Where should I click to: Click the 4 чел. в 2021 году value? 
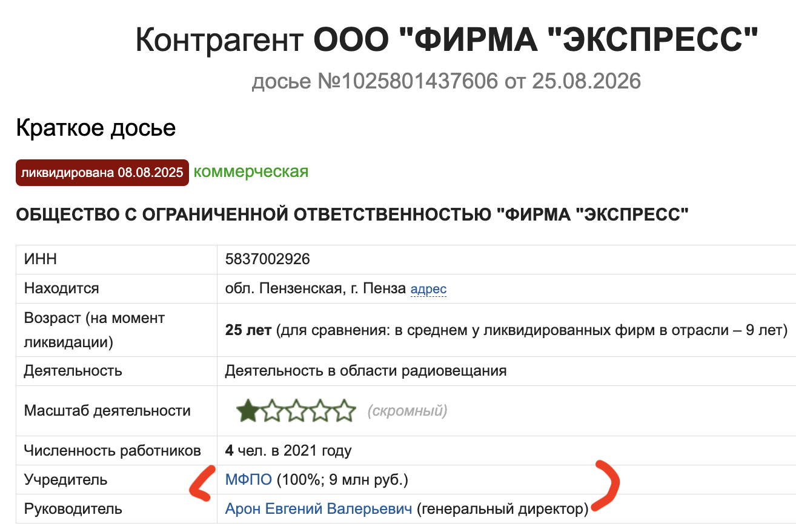(x=288, y=451)
